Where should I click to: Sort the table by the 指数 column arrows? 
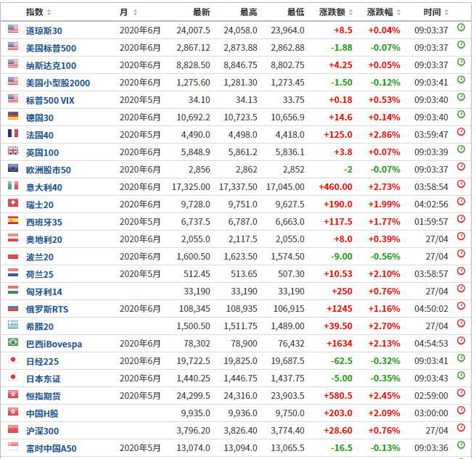[49, 12]
